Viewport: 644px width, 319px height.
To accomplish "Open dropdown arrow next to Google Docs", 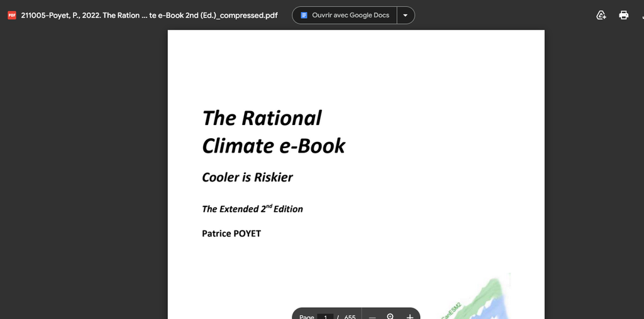I will click(405, 15).
